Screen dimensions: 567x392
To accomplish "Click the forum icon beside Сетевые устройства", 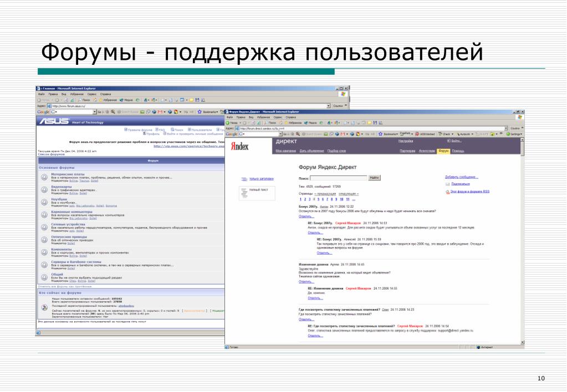I will point(44,227).
